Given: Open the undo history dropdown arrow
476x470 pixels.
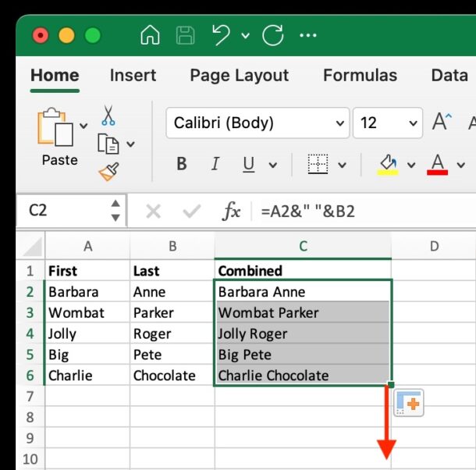Looking at the screenshot, I should click(245, 36).
